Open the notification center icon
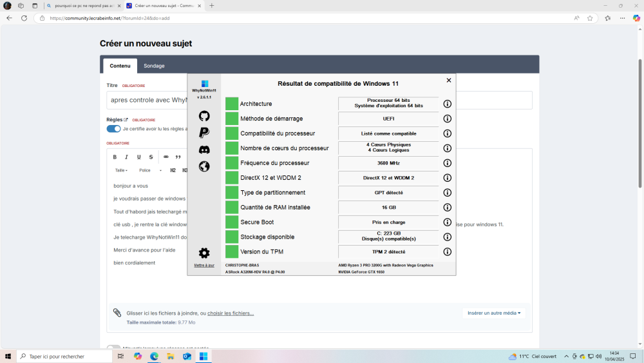This screenshot has width=644, height=363. [633, 357]
